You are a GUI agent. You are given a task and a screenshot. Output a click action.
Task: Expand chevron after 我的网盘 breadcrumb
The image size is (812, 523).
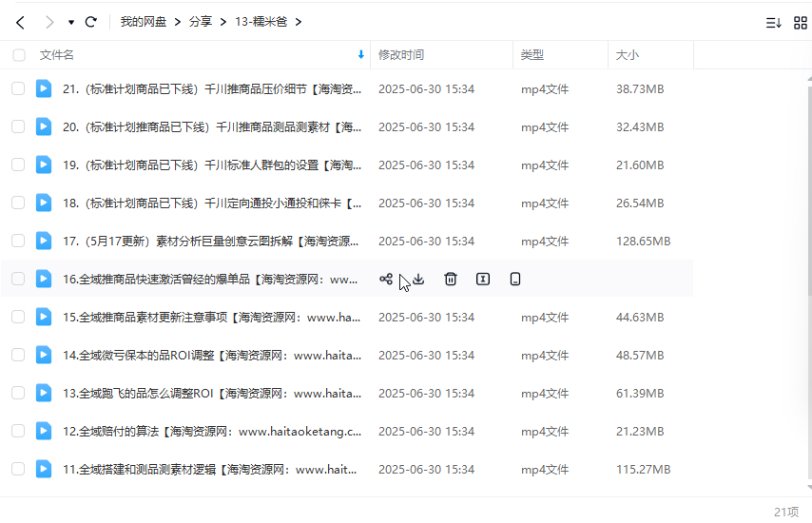(x=178, y=22)
